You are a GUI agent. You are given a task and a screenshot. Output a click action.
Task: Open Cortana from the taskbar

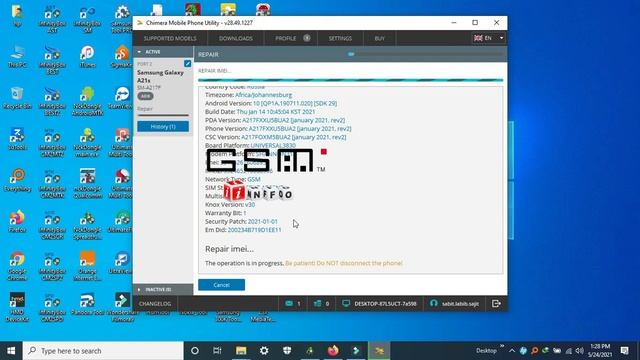pyautogui.click(x=195, y=351)
